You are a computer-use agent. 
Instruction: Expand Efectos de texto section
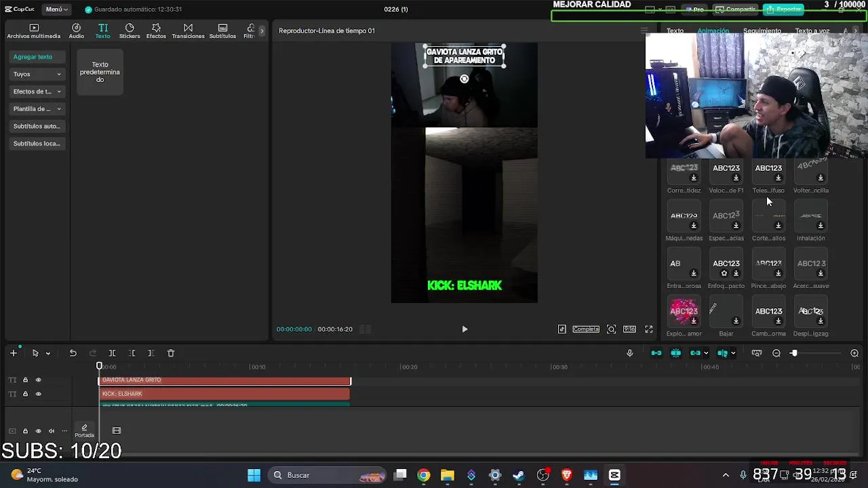tap(37, 91)
